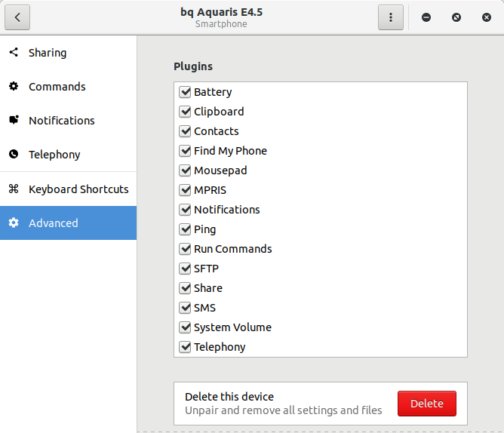
Task: Click the Sharing icon in sidebar
Action: click(x=14, y=53)
